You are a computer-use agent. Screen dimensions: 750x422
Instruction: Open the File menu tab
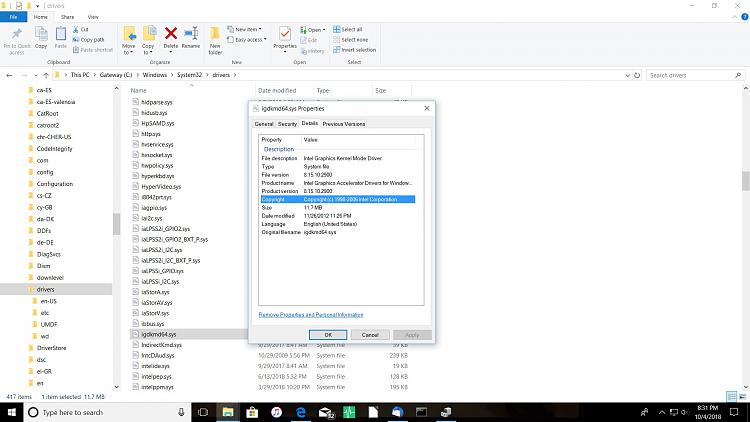13,17
